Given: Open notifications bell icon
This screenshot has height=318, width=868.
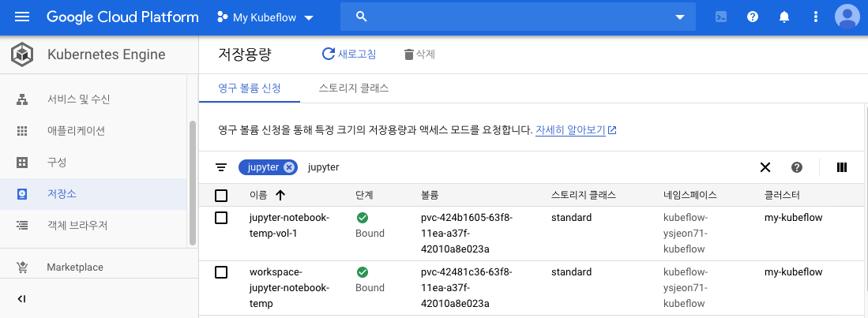Looking at the screenshot, I should [x=783, y=17].
